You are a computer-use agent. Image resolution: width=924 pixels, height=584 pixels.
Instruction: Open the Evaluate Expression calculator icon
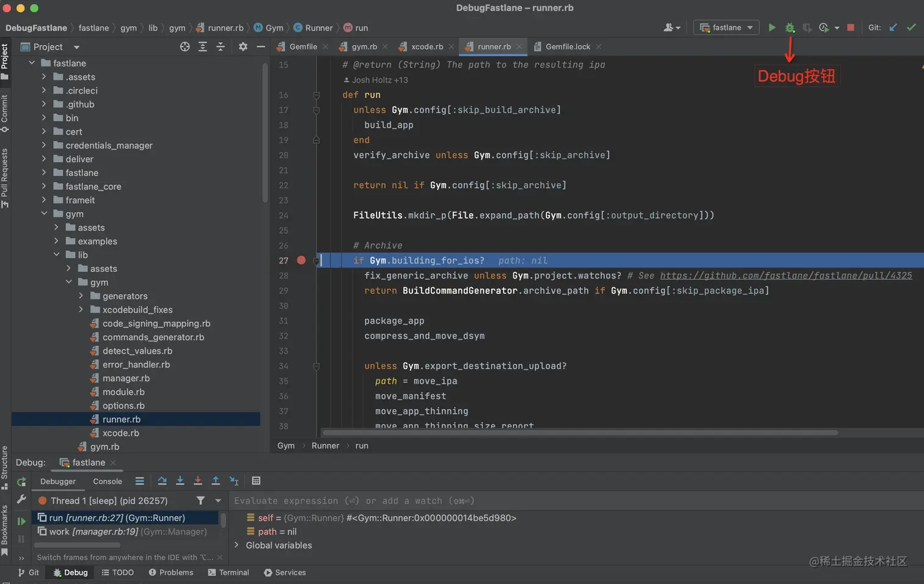(256, 481)
